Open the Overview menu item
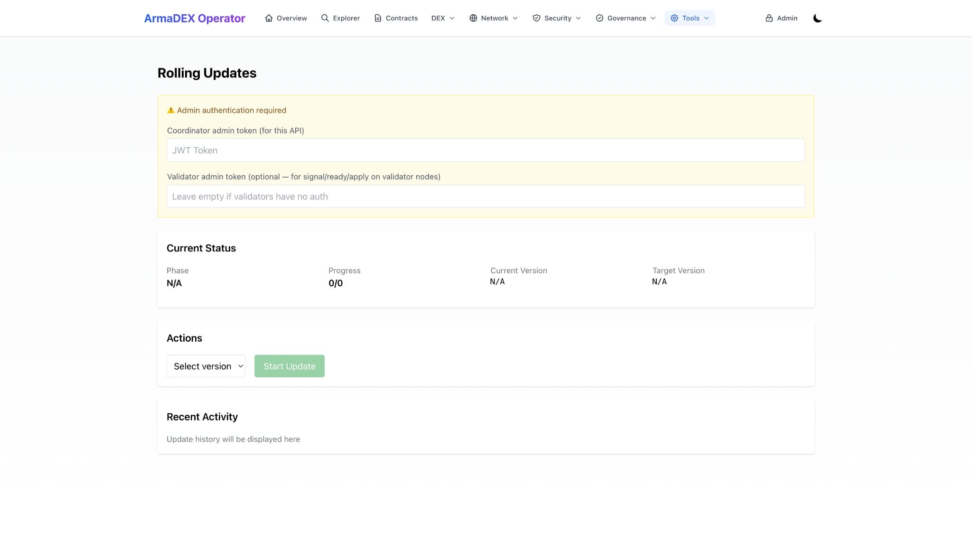972x560 pixels. (x=291, y=18)
